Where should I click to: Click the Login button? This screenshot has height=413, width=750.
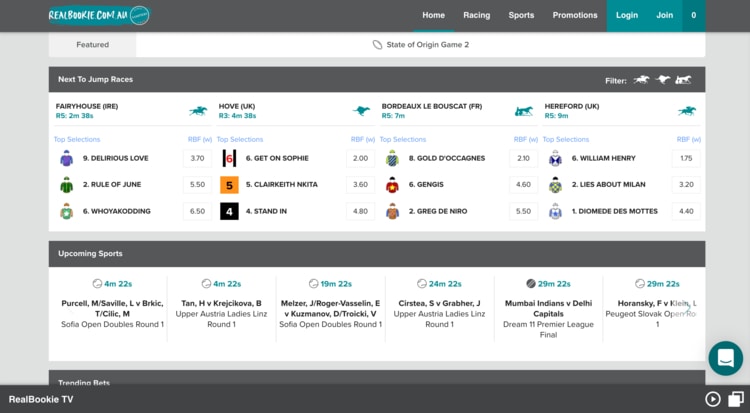[627, 15]
